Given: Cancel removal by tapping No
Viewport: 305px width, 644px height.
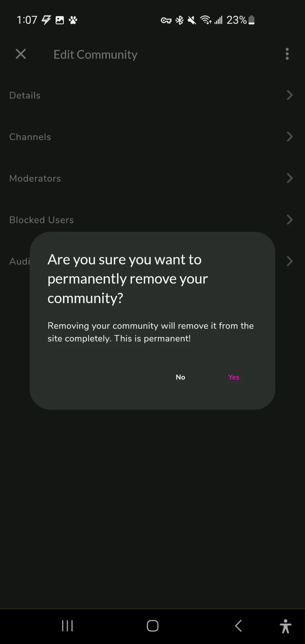Looking at the screenshot, I should (180, 377).
